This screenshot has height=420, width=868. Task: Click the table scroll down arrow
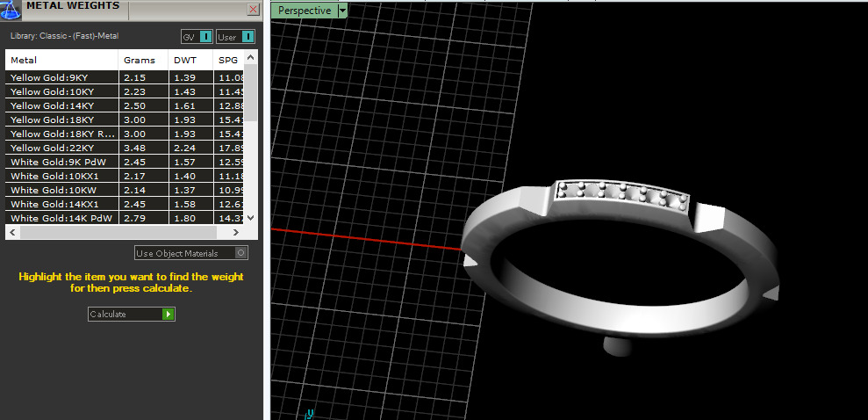(x=251, y=218)
